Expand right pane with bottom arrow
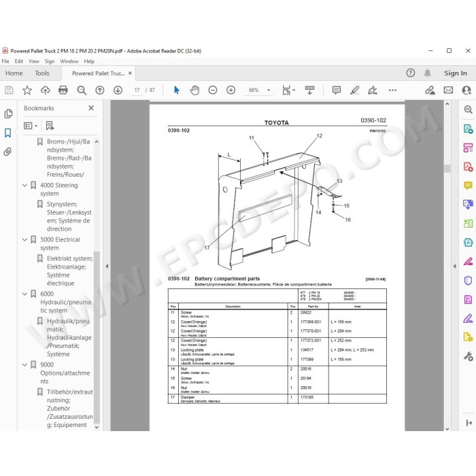This screenshot has width=476, height=476. [x=469, y=422]
